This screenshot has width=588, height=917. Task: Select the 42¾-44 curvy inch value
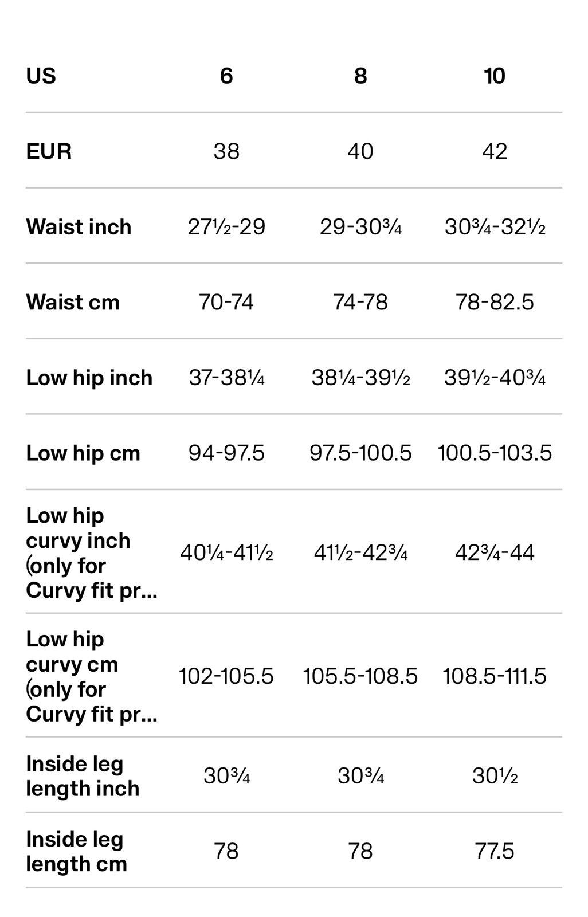[495, 553]
